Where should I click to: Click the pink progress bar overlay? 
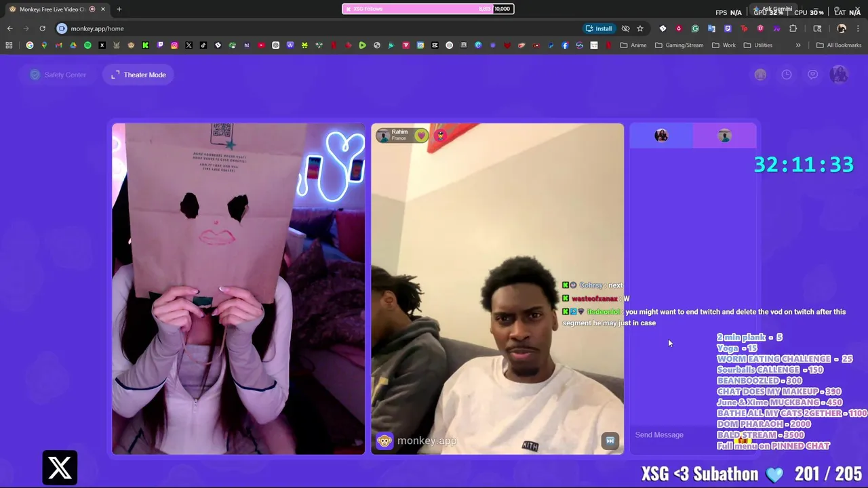[x=428, y=9]
